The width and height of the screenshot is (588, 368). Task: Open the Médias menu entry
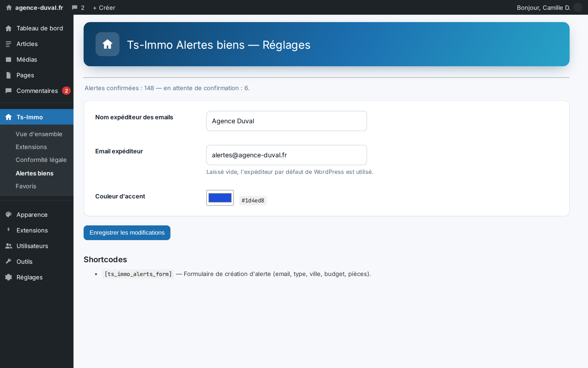[37, 59]
